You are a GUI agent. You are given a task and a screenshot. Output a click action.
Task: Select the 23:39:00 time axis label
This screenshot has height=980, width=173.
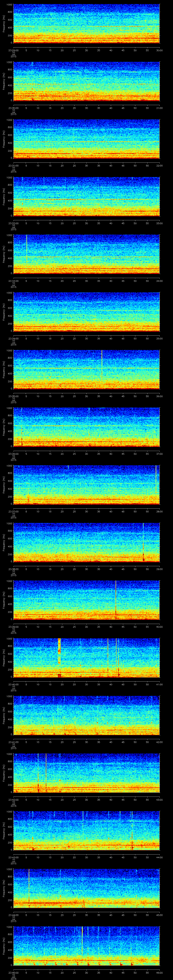13,627
